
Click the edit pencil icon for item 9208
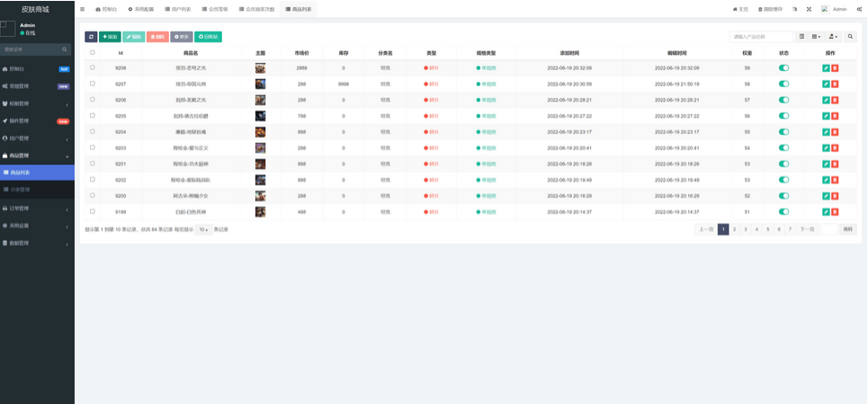click(x=826, y=68)
